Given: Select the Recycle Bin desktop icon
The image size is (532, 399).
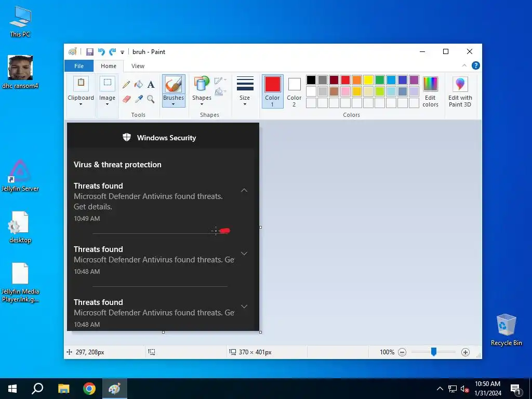Looking at the screenshot, I should click(506, 330).
